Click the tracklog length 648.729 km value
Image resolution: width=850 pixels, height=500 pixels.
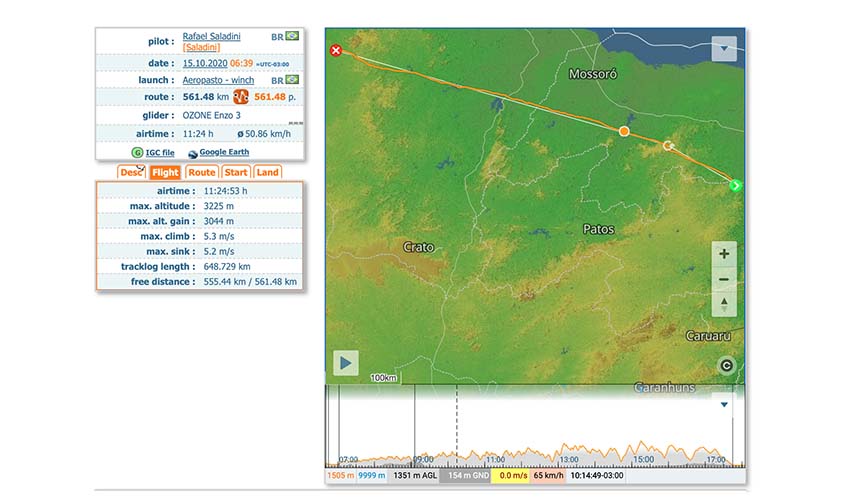(227, 267)
